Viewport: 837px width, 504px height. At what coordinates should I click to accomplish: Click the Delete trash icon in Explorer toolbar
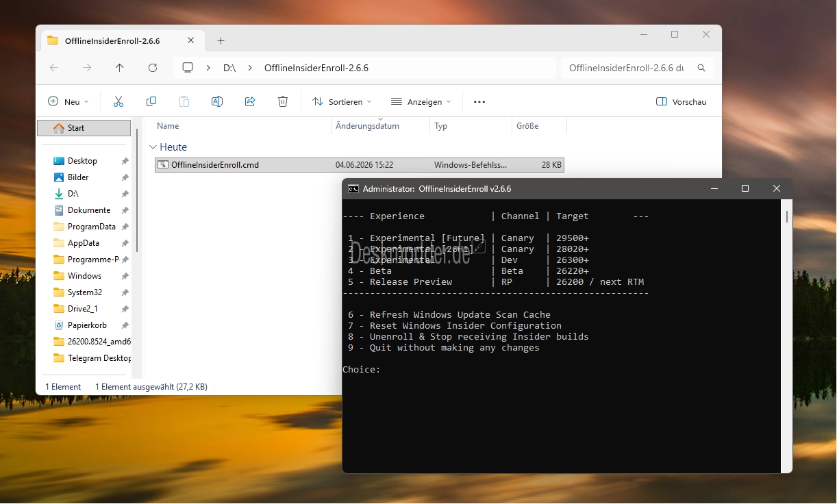point(283,101)
